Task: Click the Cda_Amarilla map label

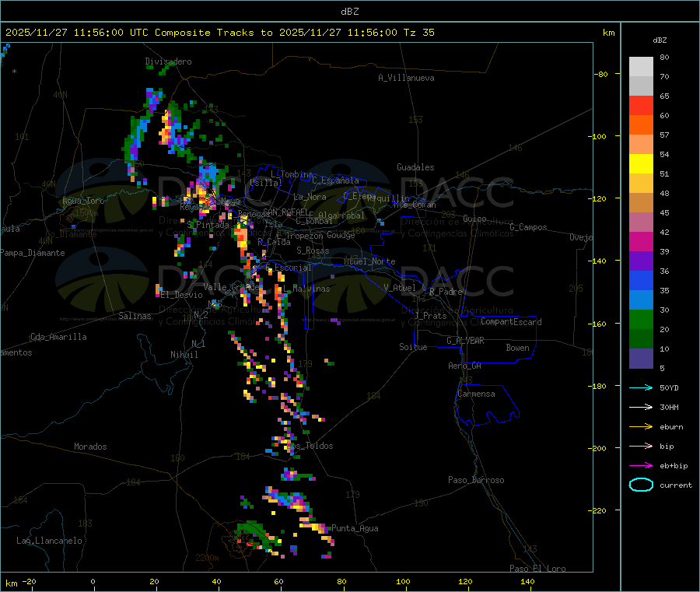Action: point(58,337)
